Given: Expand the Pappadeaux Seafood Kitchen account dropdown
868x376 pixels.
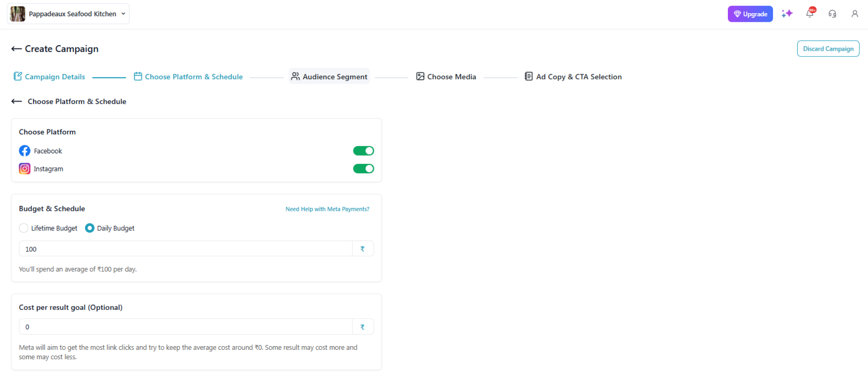Looking at the screenshot, I should coord(123,14).
